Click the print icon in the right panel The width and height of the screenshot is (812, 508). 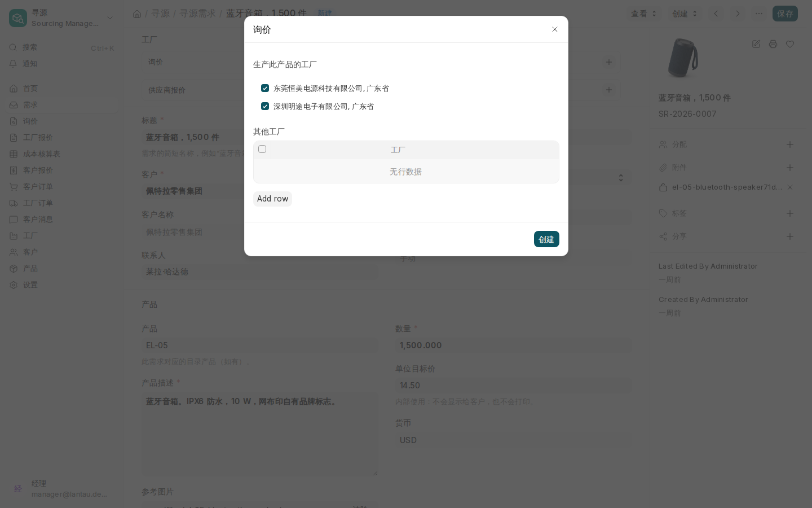click(x=773, y=44)
